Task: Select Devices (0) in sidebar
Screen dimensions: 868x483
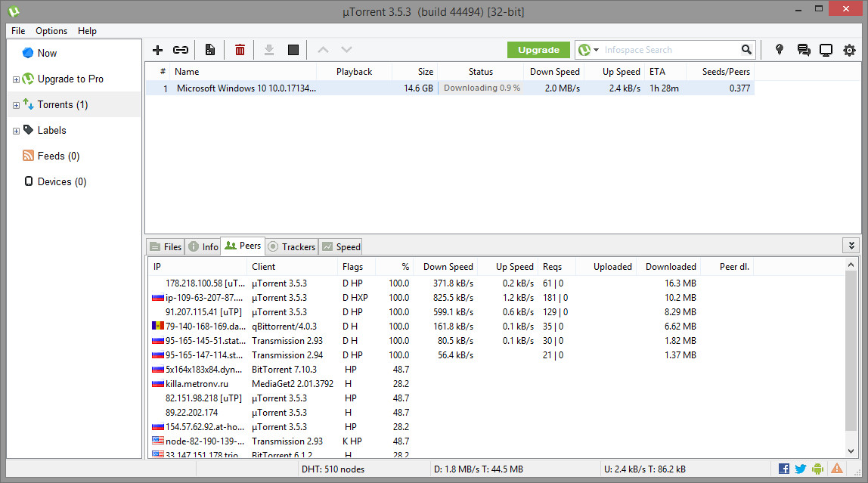Action: pyautogui.click(x=61, y=181)
